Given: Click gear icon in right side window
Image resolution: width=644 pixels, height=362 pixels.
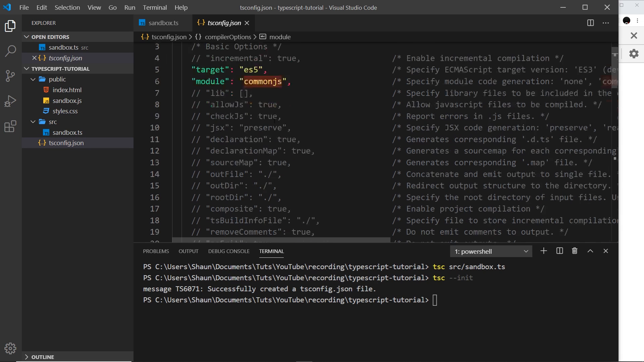Looking at the screenshot, I should click(x=634, y=54).
